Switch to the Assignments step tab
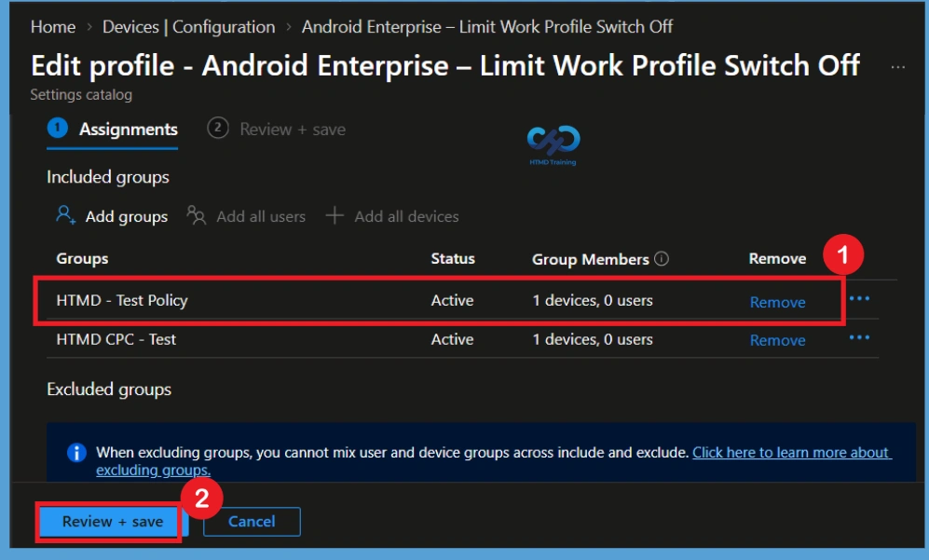Image resolution: width=929 pixels, height=560 pixels. coord(113,130)
